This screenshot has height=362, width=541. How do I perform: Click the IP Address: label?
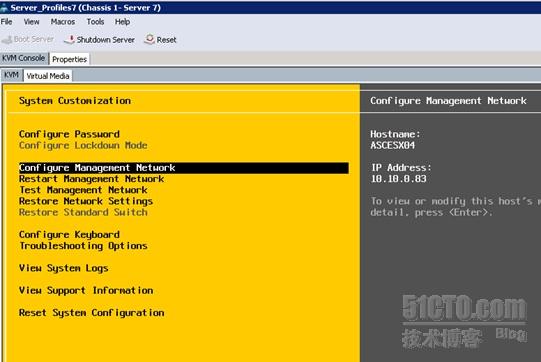(401, 168)
